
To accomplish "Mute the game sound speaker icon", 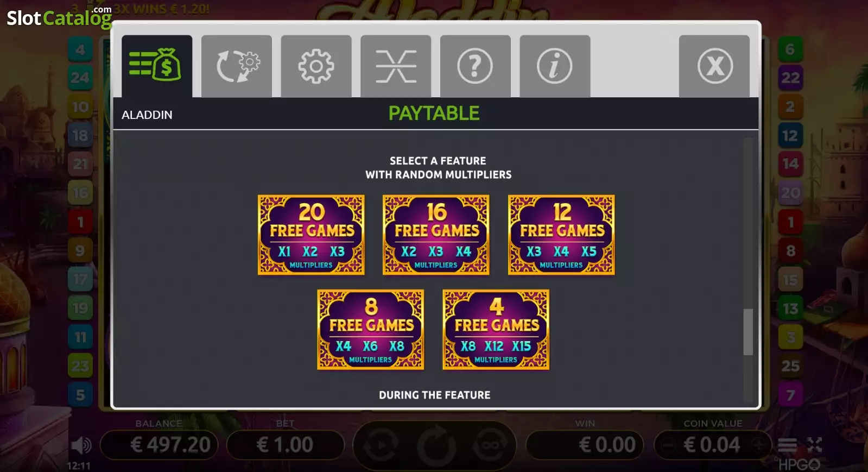I will click(x=81, y=445).
